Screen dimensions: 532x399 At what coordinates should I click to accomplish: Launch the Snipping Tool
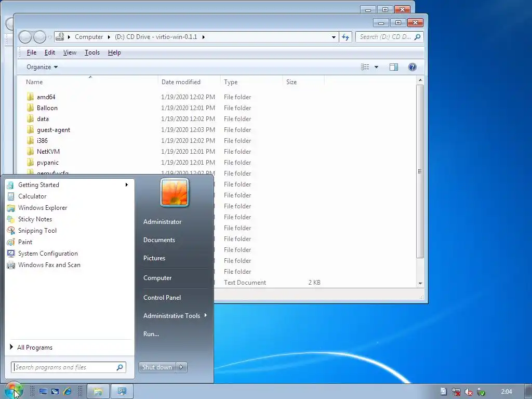tap(37, 231)
